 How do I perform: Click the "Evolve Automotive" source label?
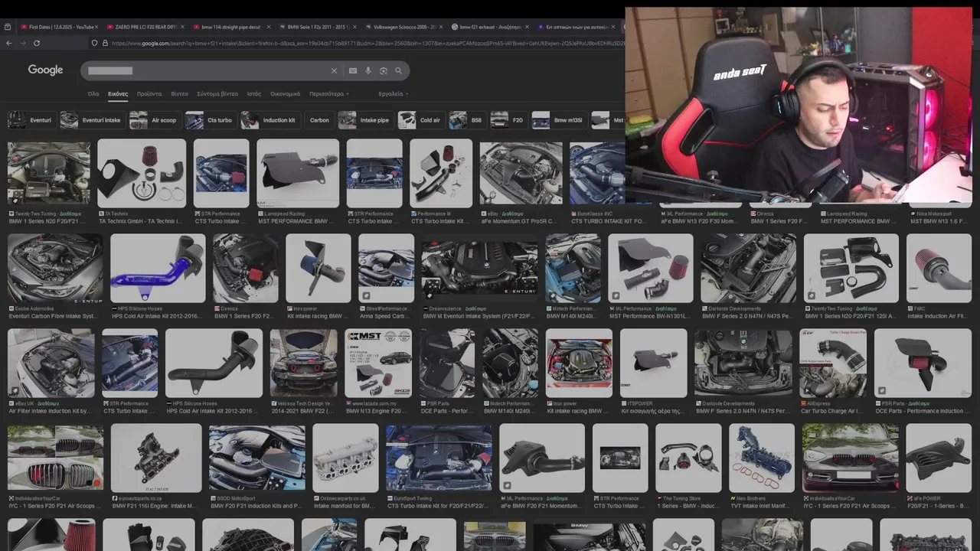click(34, 308)
